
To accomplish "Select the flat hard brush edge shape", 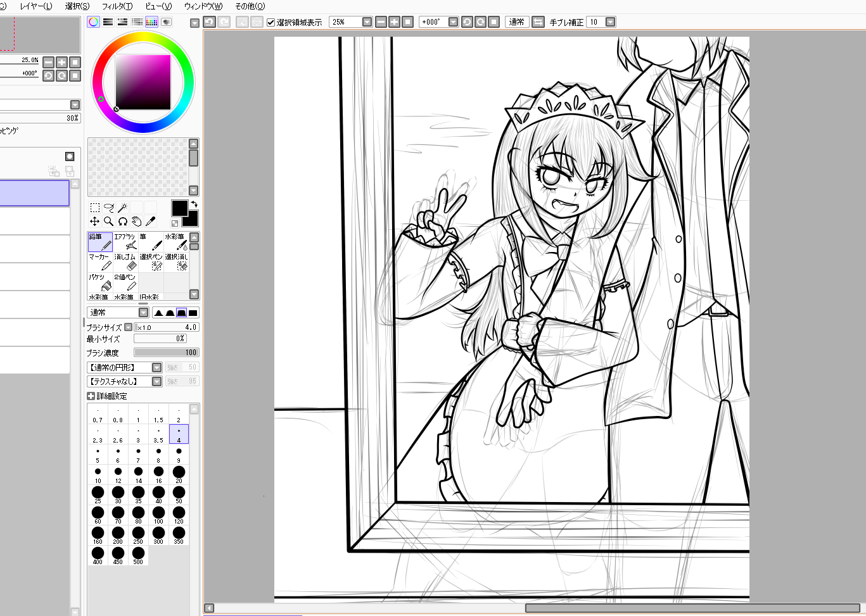I will (193, 313).
